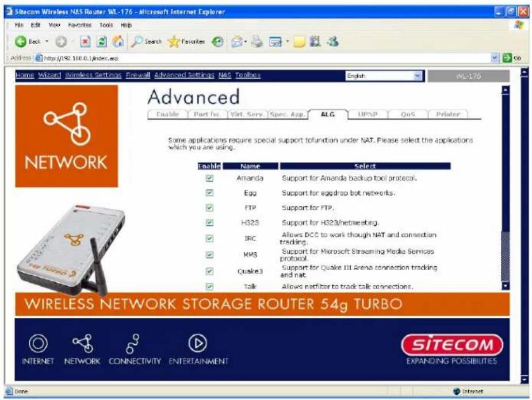532x400 pixels.
Task: Open the NAS navigation link
Action: point(225,75)
